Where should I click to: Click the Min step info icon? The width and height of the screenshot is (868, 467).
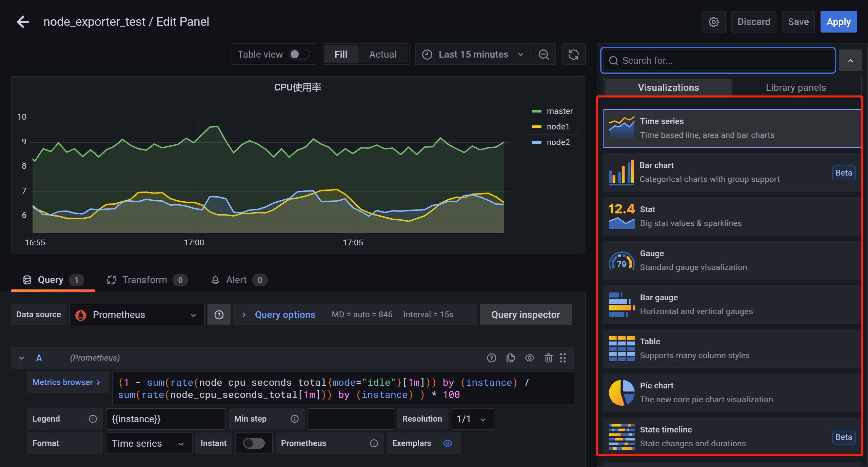tap(294, 419)
